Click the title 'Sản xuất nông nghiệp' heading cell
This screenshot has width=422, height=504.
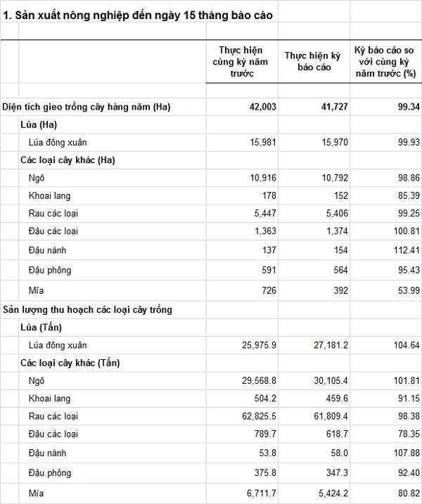pos(139,14)
